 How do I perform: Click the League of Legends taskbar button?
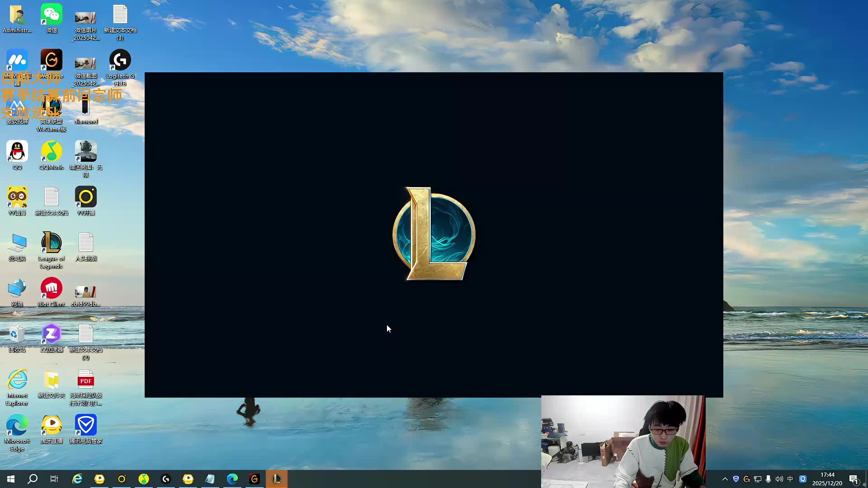point(276,479)
